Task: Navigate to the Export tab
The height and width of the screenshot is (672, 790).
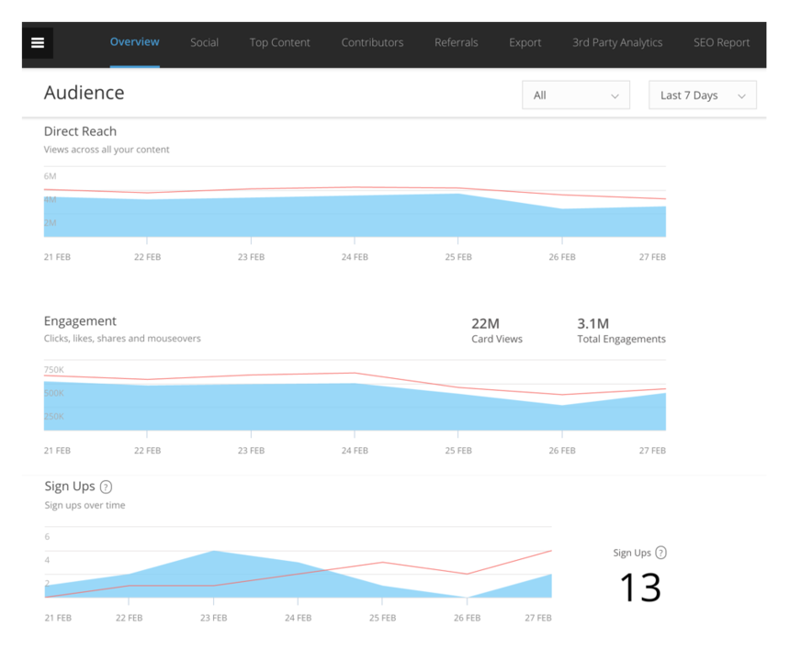Action: click(525, 43)
